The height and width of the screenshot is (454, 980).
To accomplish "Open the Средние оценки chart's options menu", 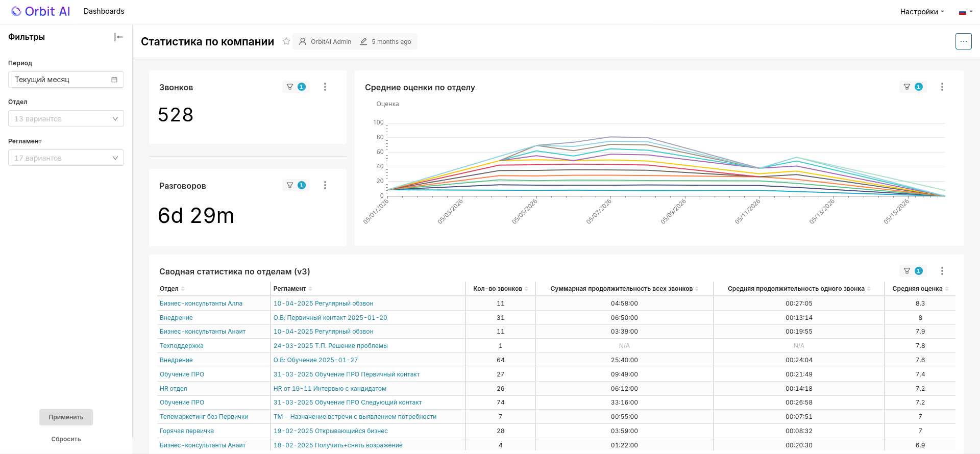I will point(942,87).
